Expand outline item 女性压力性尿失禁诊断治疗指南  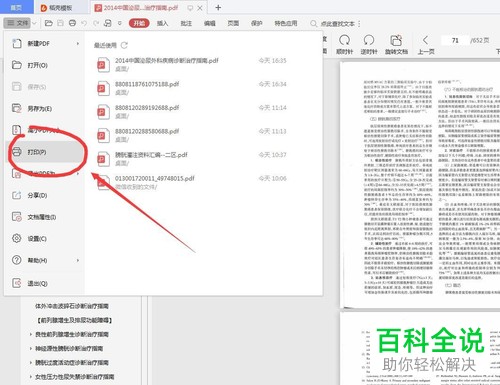point(31,377)
